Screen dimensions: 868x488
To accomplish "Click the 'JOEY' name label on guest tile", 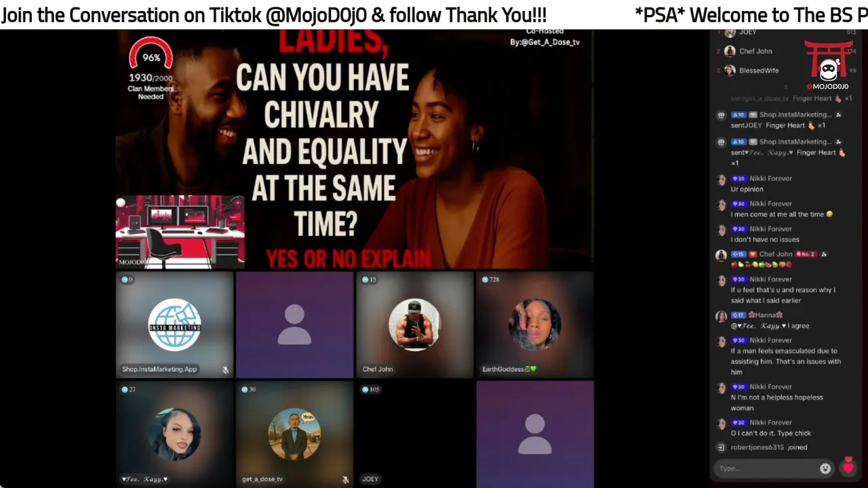I will 370,479.
